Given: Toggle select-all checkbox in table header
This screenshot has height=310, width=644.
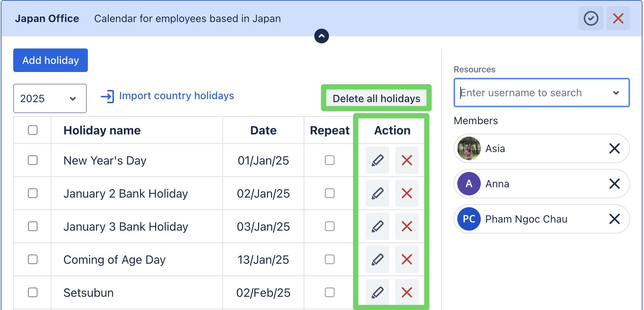Looking at the screenshot, I should click(x=33, y=130).
